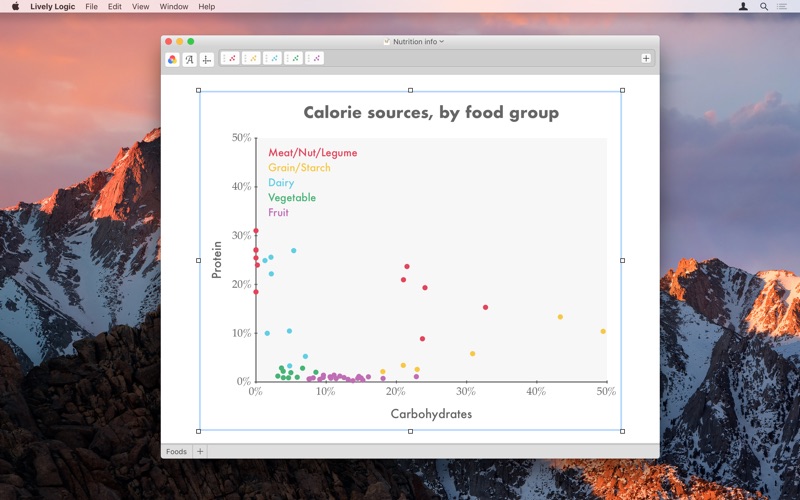
Task: Click the Fruit legend label
Action: [278, 212]
